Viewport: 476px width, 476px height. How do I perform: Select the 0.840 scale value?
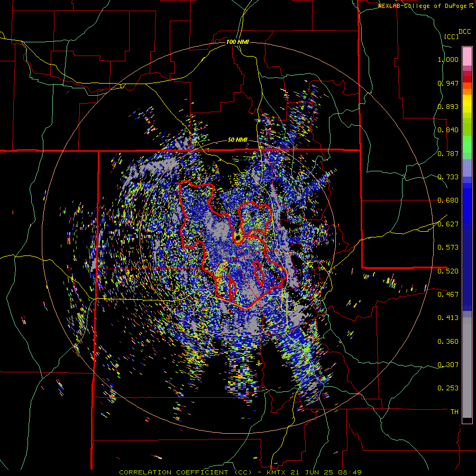448,130
